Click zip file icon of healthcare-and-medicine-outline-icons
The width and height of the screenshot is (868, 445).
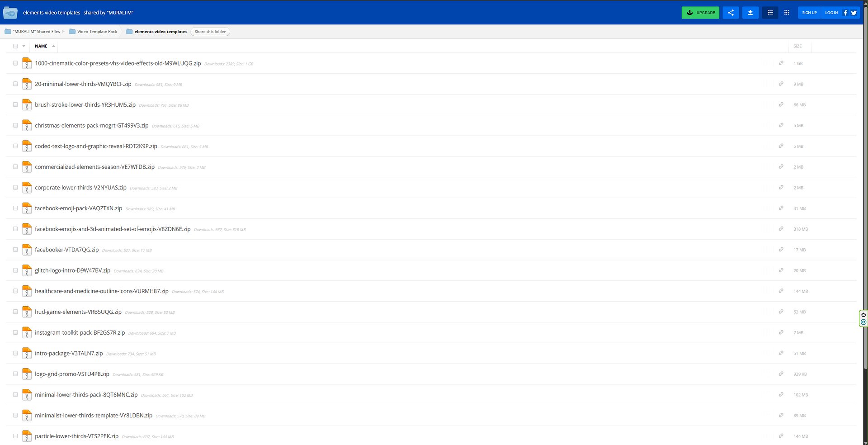tap(27, 291)
